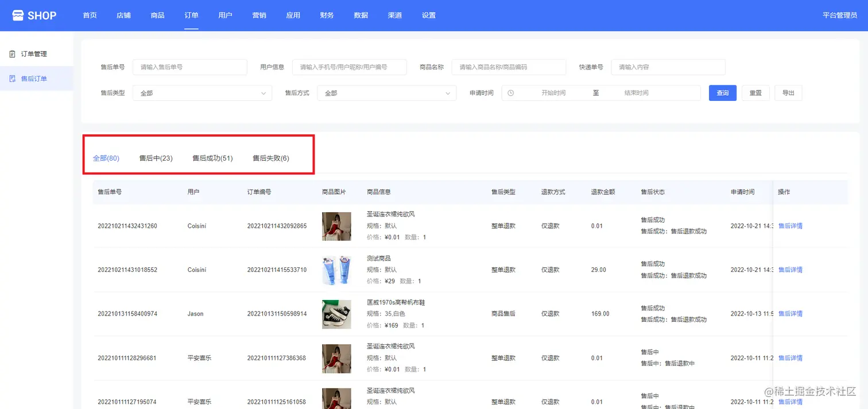The width and height of the screenshot is (868, 409).
Task: Open the 首页 top menu
Action: click(x=90, y=15)
